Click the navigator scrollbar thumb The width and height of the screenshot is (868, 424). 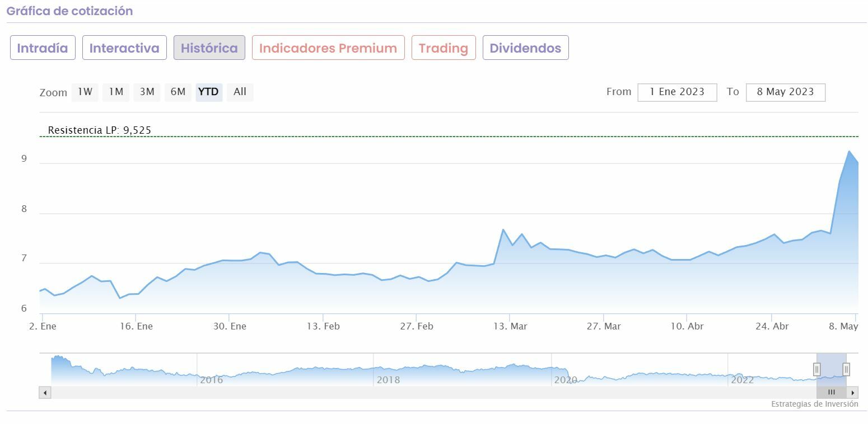(x=832, y=393)
